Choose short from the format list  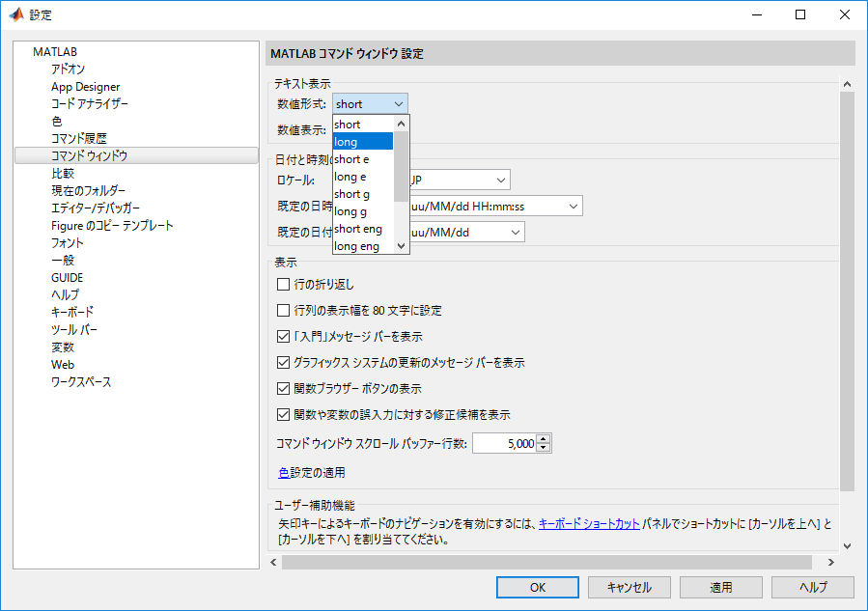click(x=363, y=125)
